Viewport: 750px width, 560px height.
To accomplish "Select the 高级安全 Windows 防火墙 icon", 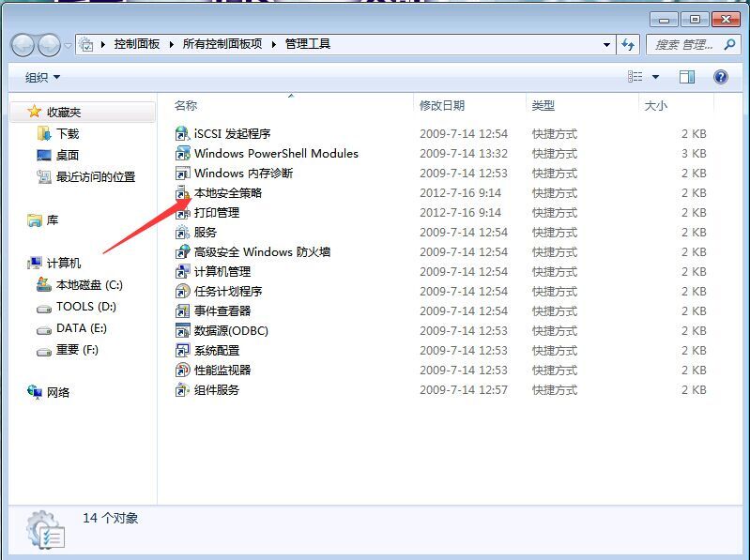I will 183,251.
